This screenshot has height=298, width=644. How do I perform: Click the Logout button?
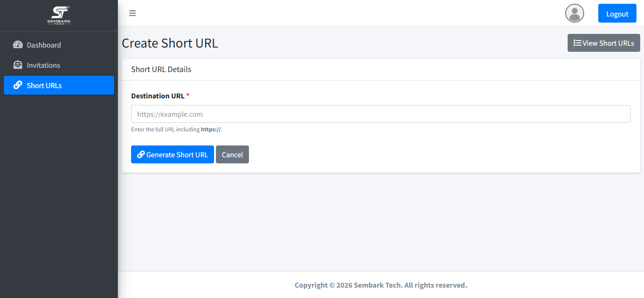pos(617,13)
